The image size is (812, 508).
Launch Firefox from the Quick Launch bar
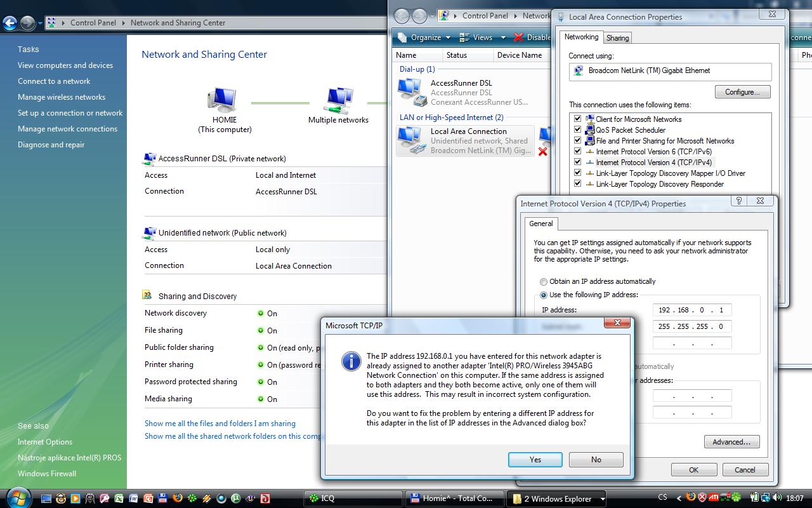pos(177,498)
